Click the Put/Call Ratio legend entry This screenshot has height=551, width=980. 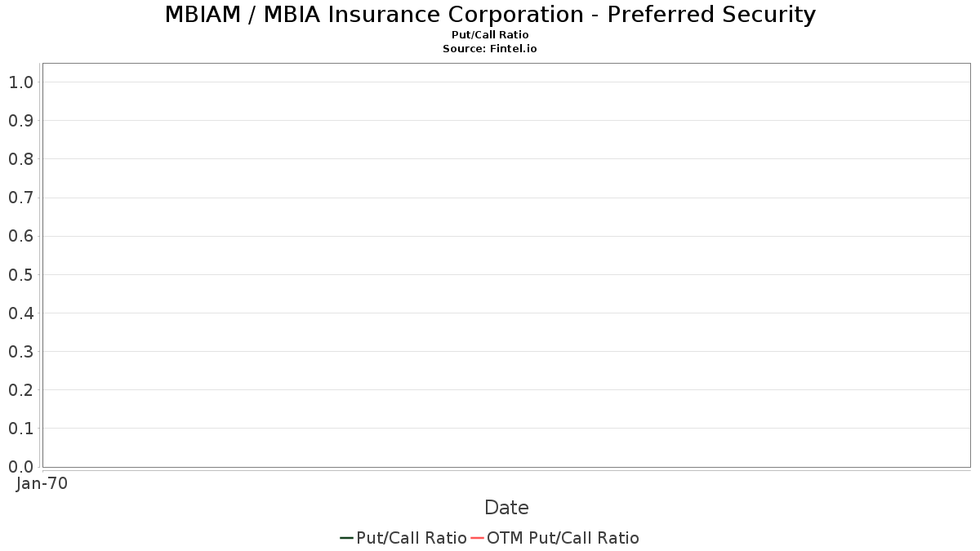(403, 538)
